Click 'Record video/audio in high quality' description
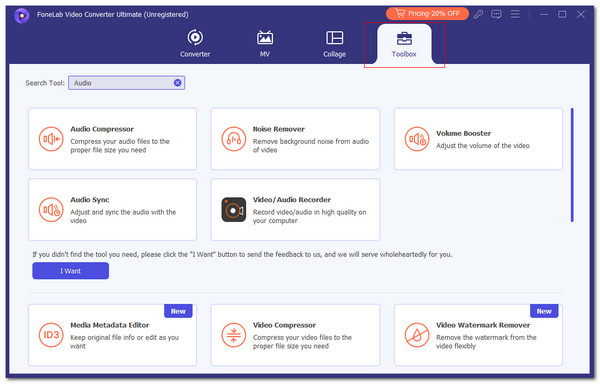Viewport: 600px width, 384px height. point(309,216)
